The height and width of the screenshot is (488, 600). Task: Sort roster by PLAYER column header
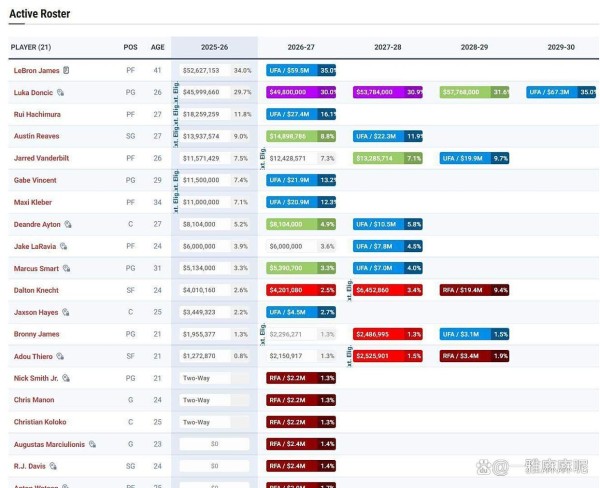tap(30, 47)
